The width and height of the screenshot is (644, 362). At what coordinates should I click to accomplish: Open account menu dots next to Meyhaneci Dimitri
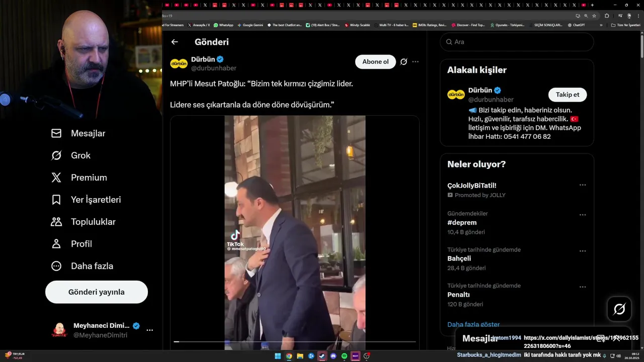click(x=149, y=330)
